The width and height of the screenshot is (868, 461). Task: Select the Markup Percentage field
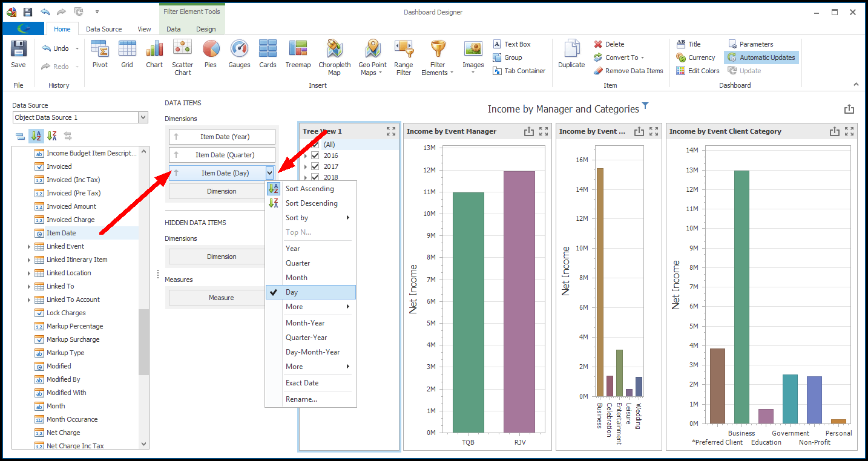pyautogui.click(x=74, y=326)
